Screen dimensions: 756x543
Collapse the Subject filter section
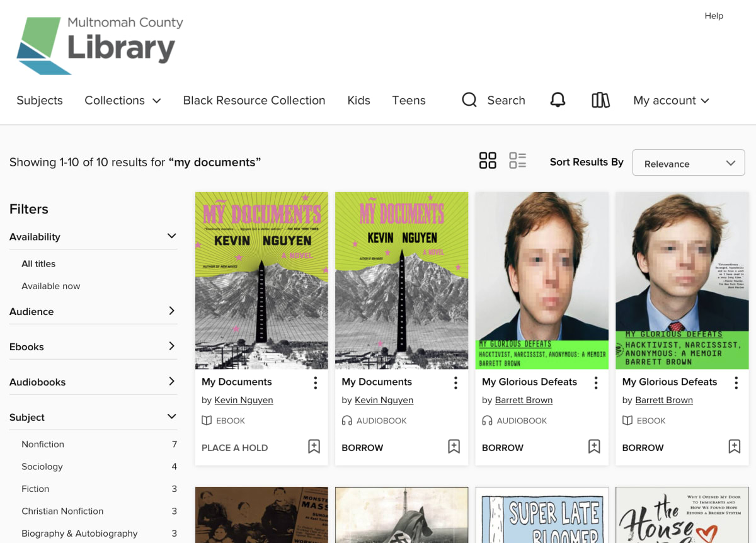point(93,417)
